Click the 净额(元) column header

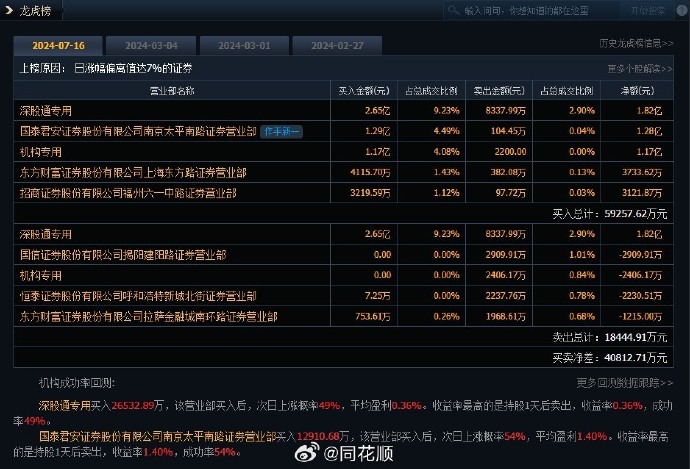tap(637, 91)
